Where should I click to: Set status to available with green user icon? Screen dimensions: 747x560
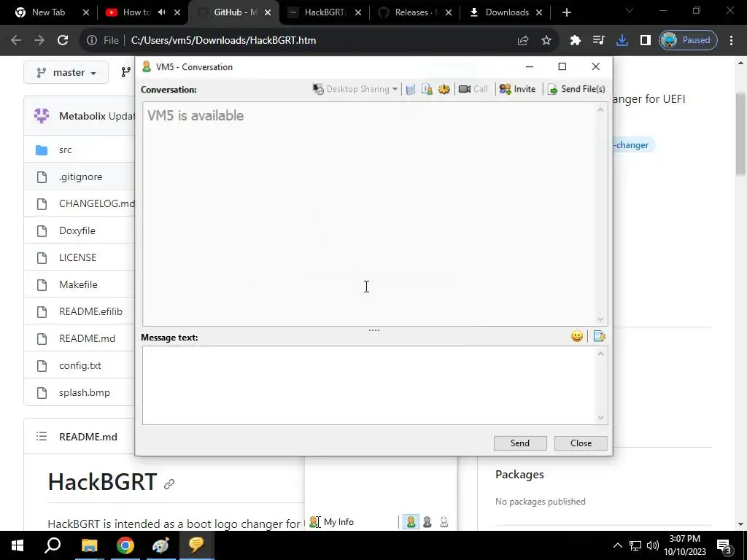pos(411,522)
